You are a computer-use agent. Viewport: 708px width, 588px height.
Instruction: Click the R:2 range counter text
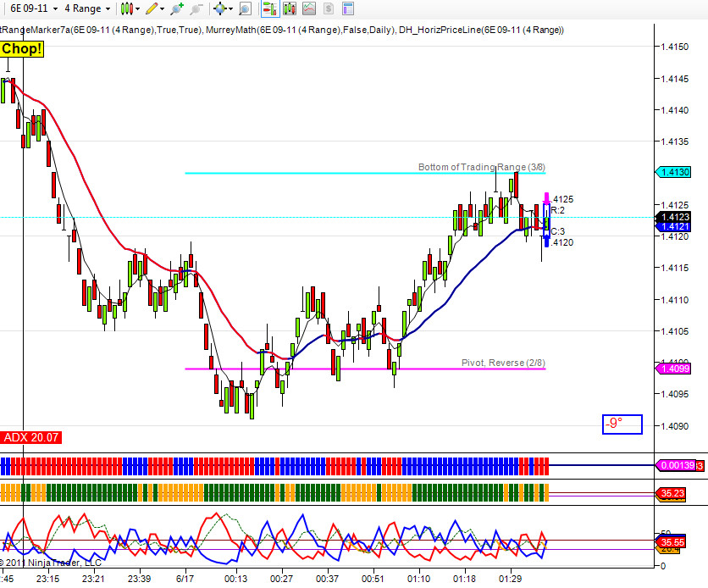point(557,210)
